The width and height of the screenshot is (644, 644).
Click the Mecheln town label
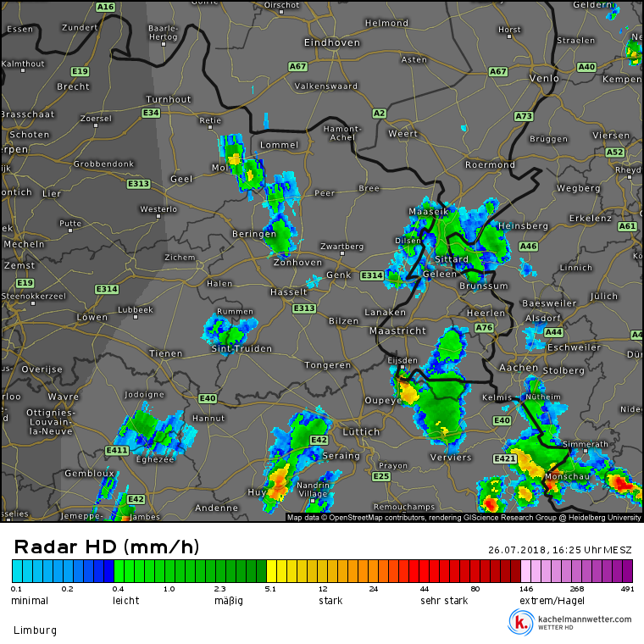click(24, 244)
